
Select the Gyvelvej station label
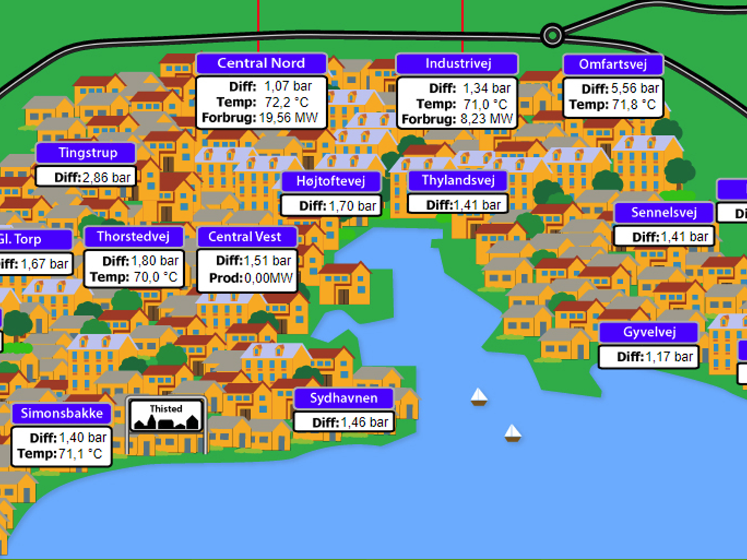pos(649,332)
